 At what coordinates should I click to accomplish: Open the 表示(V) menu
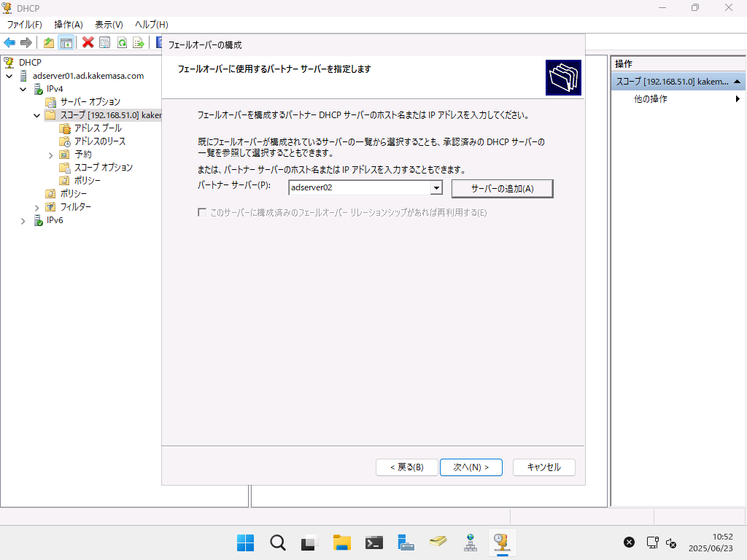(x=109, y=25)
